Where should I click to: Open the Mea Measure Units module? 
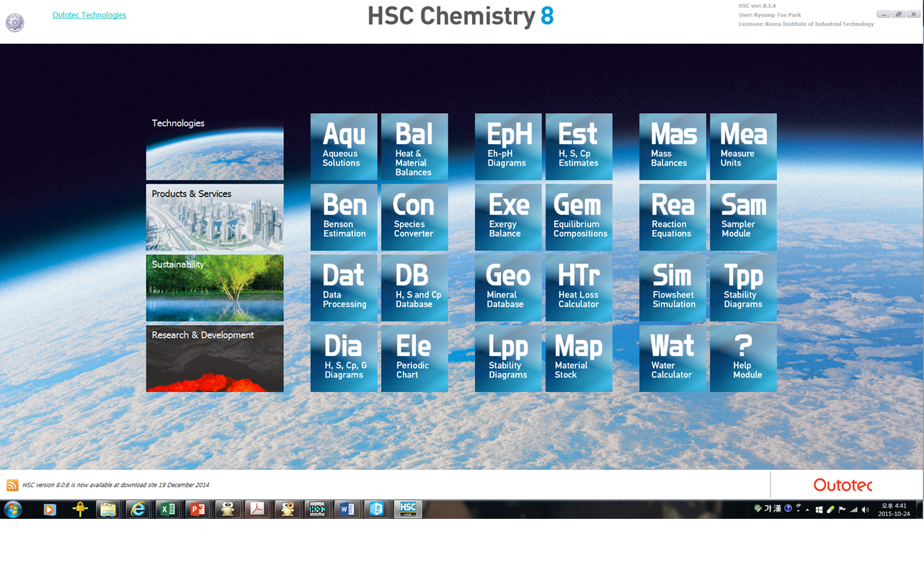(743, 146)
